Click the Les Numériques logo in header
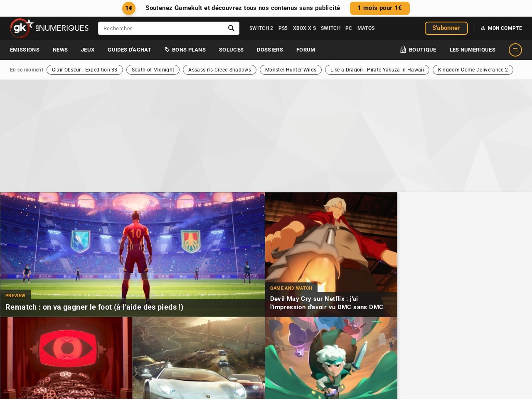Screen dimensions: 532x399 click(x=62, y=28)
